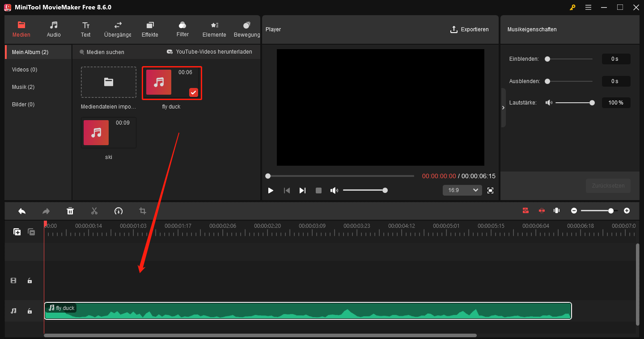Remove track using the grayed track icon
Screen dimensions: 644x339
click(31, 232)
